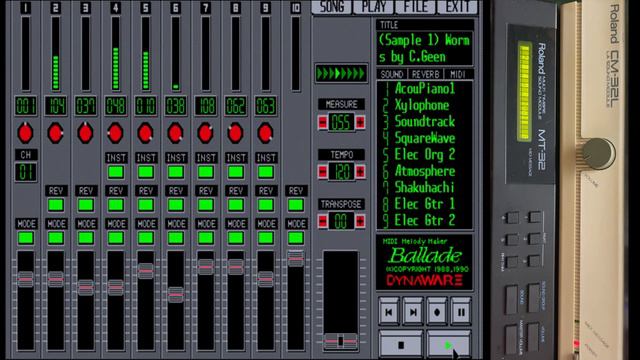This screenshot has height=360, width=640.
Task: Select Elec Org 2 in the sound list
Action: pyautogui.click(x=424, y=155)
